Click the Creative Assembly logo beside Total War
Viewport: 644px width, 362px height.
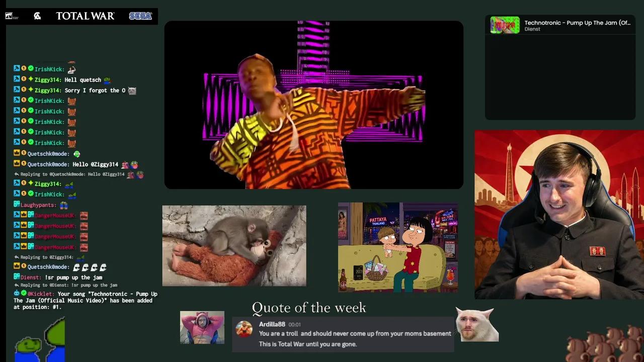pyautogui.click(x=37, y=16)
